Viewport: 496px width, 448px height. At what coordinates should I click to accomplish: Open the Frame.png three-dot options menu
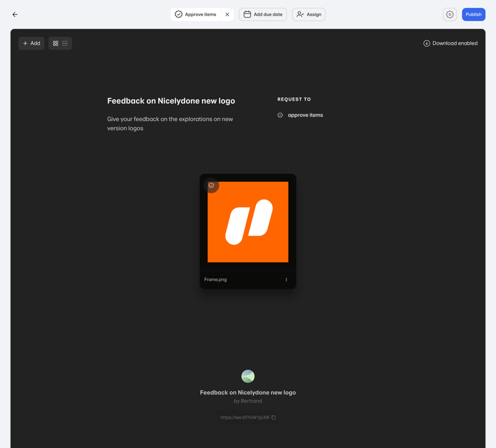[286, 279]
